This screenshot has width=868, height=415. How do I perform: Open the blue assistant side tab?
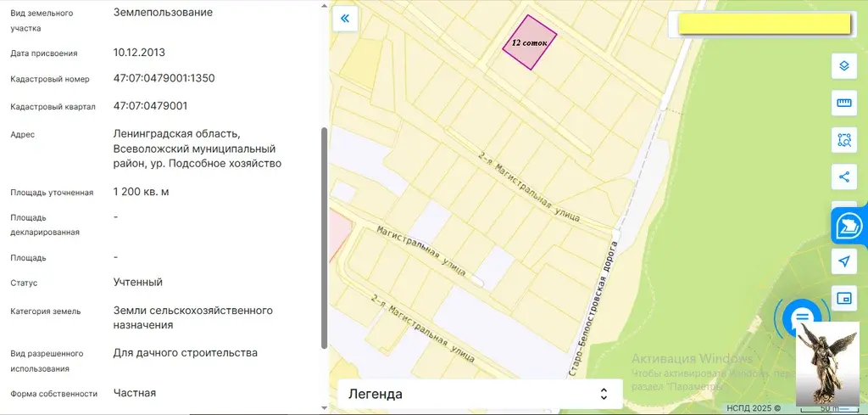point(849,226)
